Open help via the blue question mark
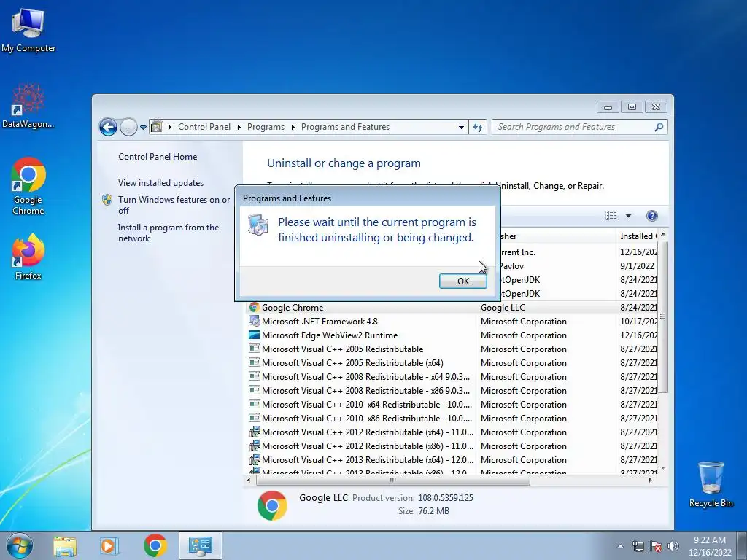 [x=651, y=216]
